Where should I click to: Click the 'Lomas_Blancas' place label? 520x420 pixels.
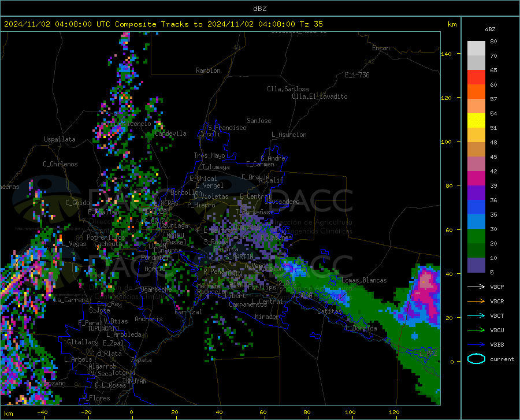(364, 280)
